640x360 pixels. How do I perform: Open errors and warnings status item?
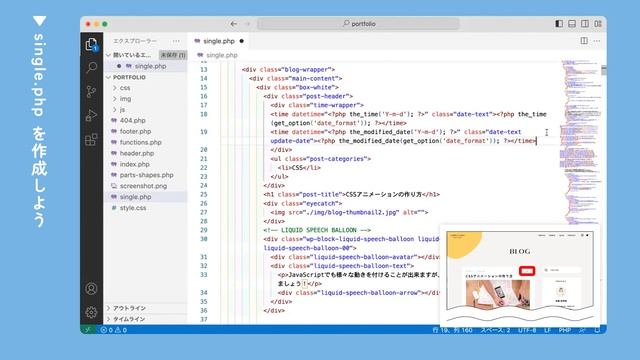pyautogui.click(x=113, y=330)
